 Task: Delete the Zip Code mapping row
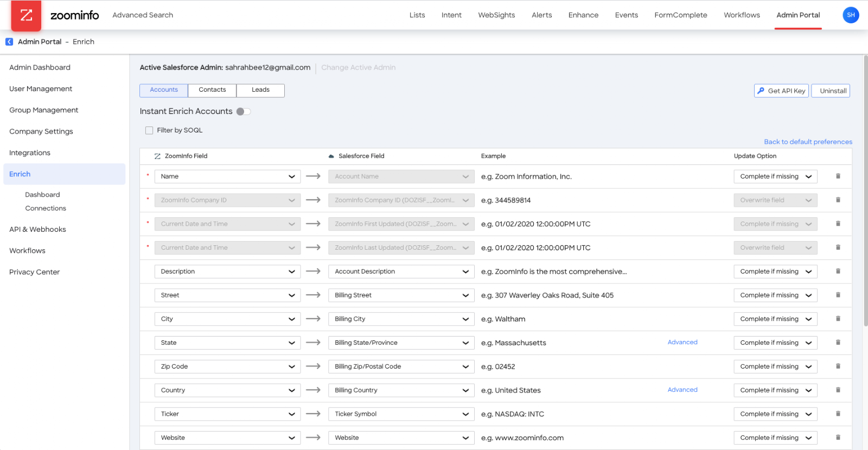click(x=838, y=366)
